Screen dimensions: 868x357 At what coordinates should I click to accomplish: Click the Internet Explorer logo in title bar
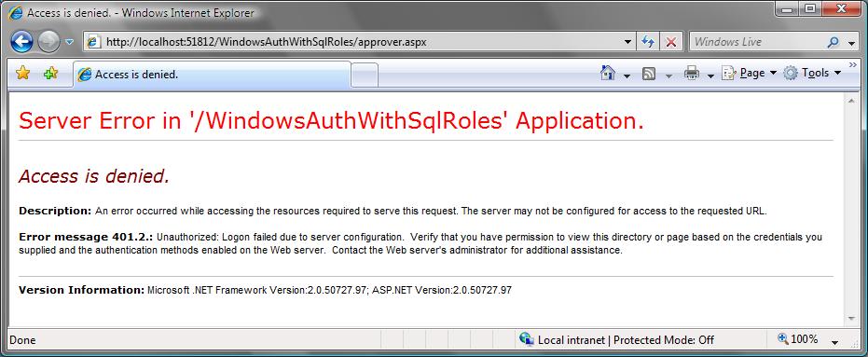pos(15,12)
